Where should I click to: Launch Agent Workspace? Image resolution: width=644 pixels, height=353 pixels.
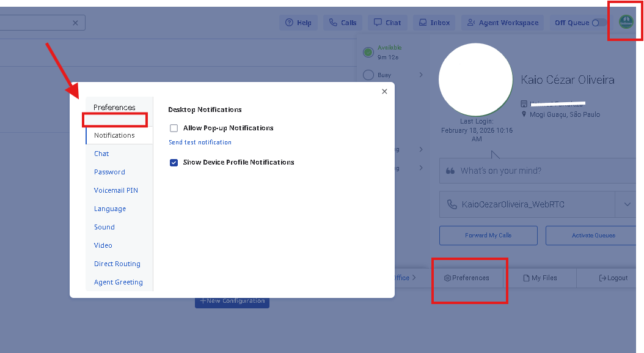(503, 23)
